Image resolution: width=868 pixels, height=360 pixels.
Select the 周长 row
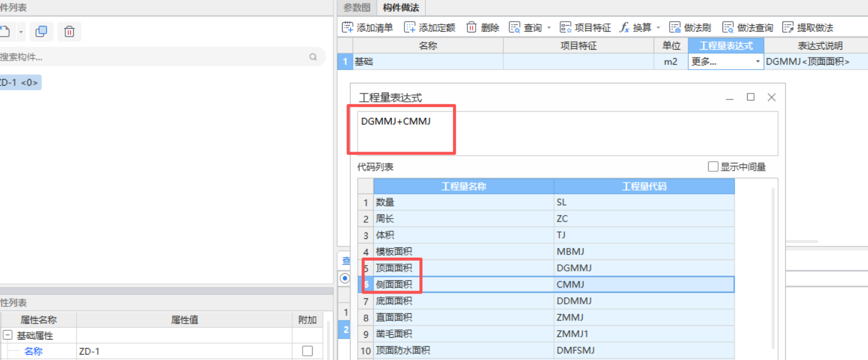pos(546,219)
